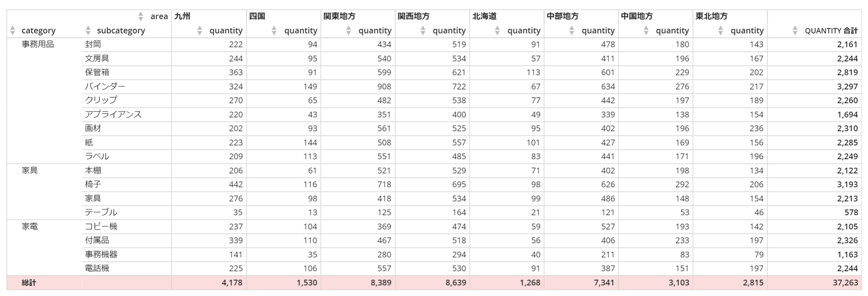
Task: Select the 北海道 column header
Action: coord(484,17)
